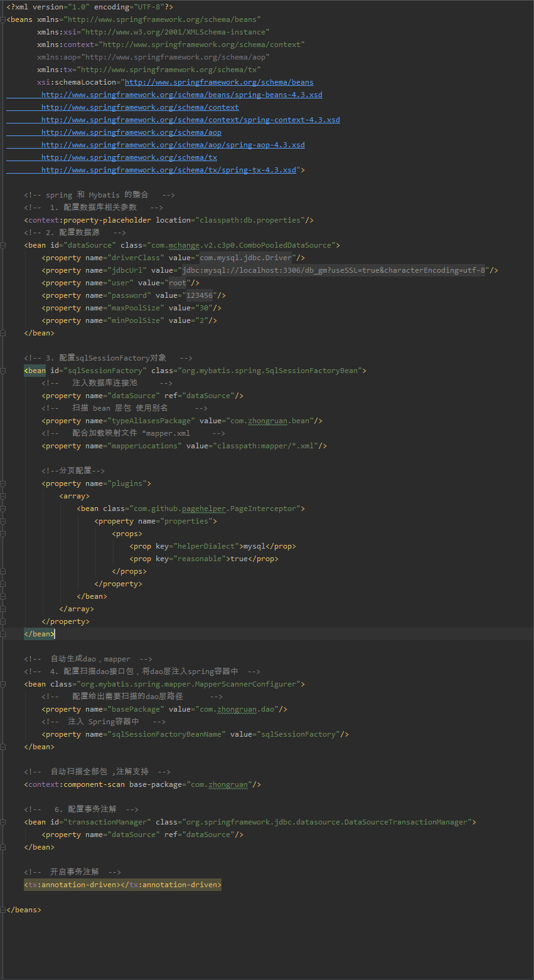Open the spring-context-4.3.xsd link
Viewport: 534px width, 980px height.
click(x=191, y=120)
